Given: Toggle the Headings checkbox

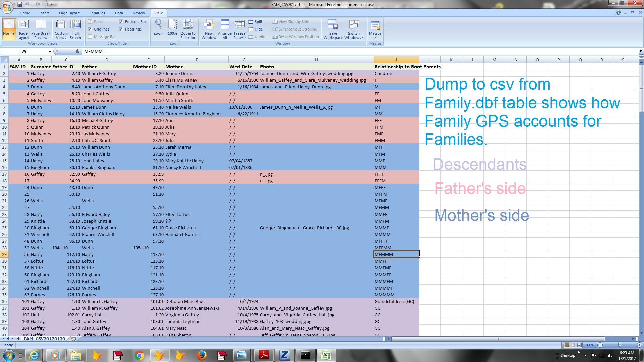Looking at the screenshot, I should (x=121, y=29).
